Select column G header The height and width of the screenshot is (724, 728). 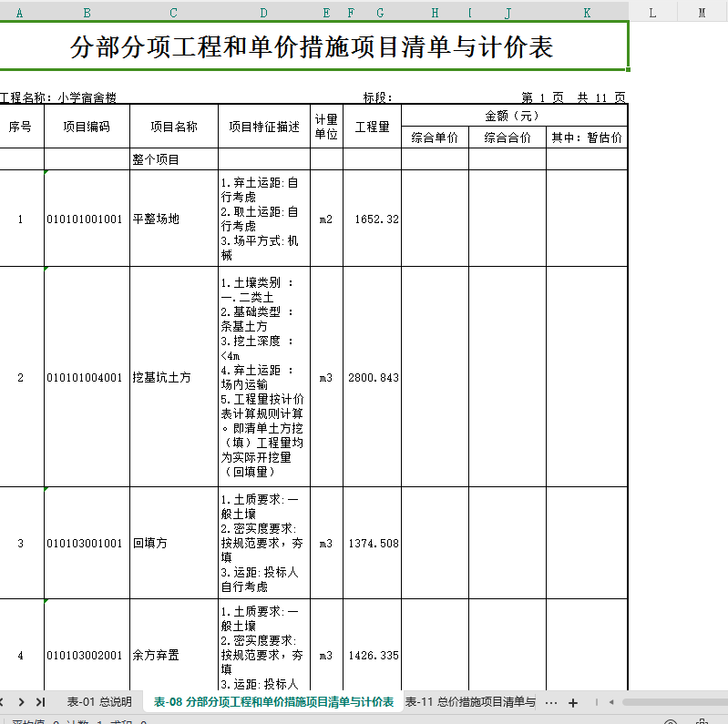380,13
